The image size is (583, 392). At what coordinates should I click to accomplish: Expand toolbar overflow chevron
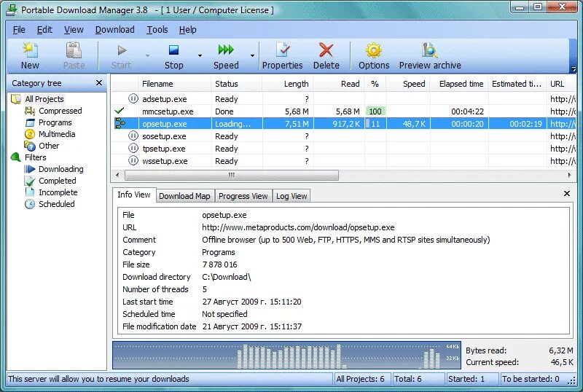point(574,68)
